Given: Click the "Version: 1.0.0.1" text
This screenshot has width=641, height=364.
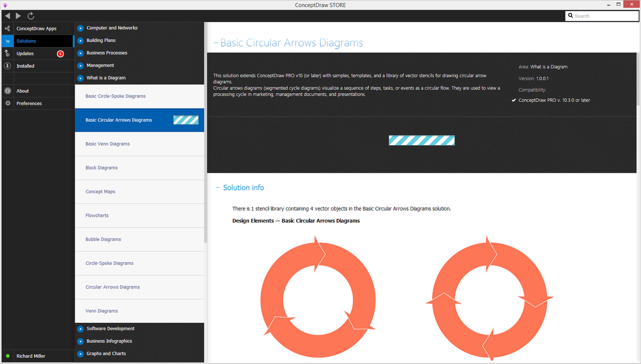Looking at the screenshot, I should [533, 79].
